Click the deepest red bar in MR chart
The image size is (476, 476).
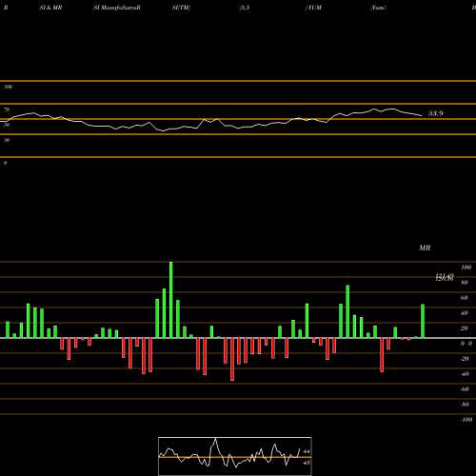pyautogui.click(x=232, y=359)
